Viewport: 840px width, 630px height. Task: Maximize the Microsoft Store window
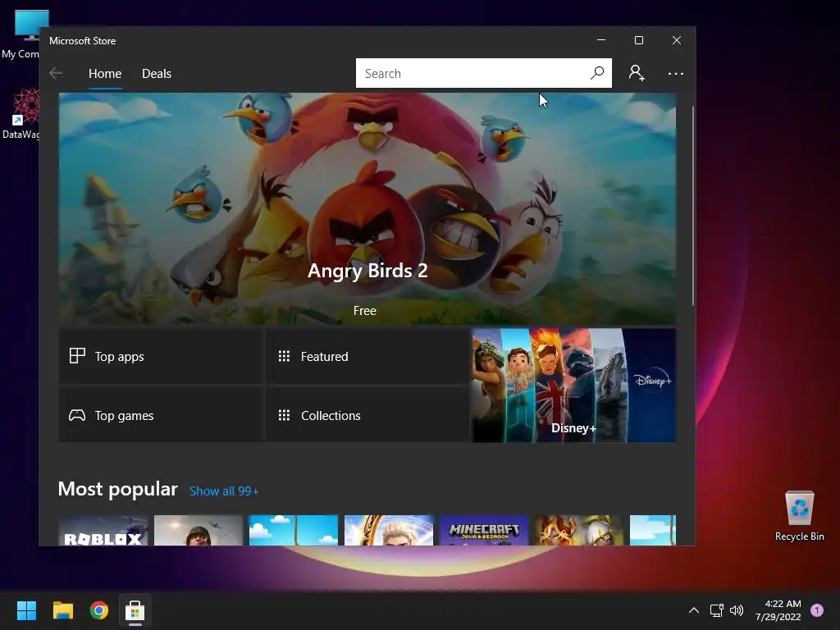[638, 40]
